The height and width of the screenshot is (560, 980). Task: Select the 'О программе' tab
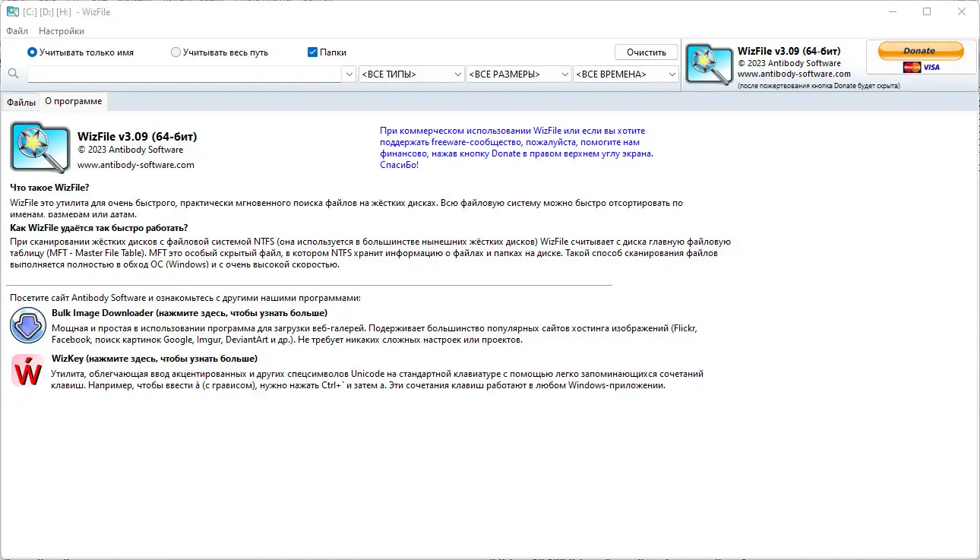(73, 101)
